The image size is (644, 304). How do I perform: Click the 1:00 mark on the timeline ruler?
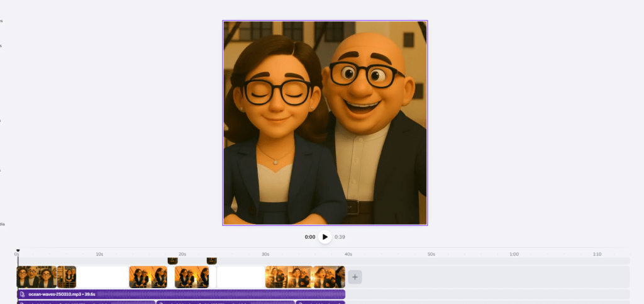coord(514,254)
